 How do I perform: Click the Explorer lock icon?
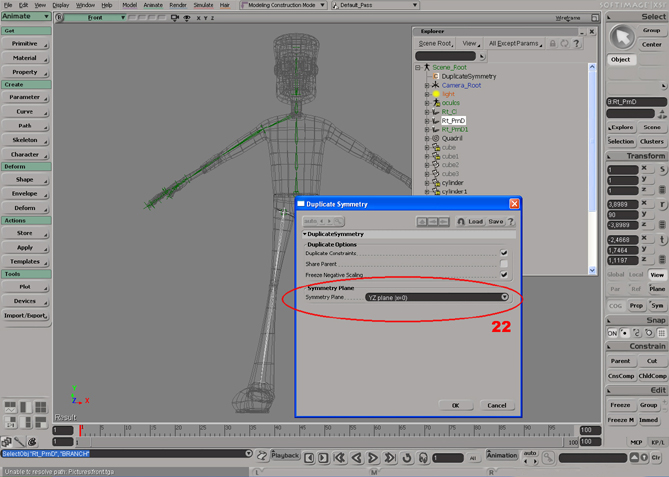(x=553, y=44)
